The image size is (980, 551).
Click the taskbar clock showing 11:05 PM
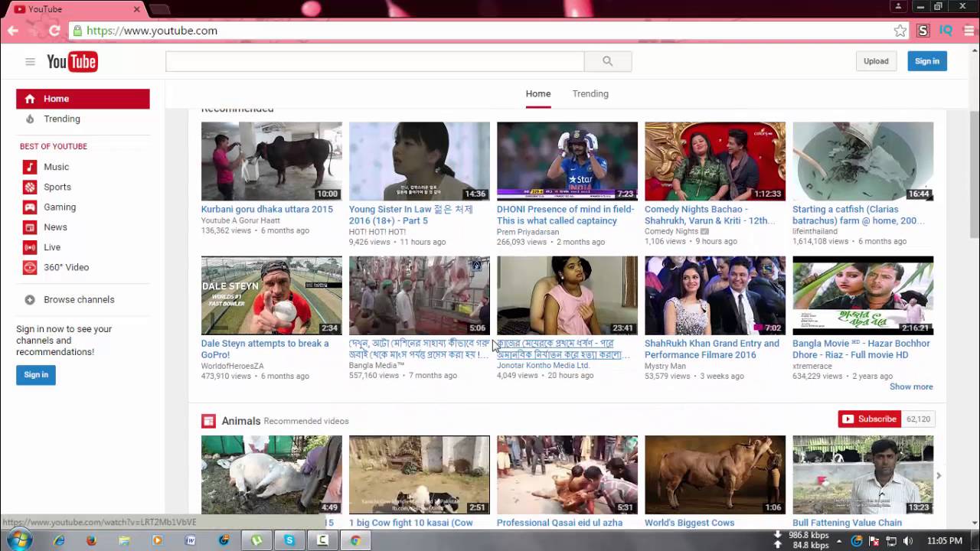pyautogui.click(x=945, y=541)
